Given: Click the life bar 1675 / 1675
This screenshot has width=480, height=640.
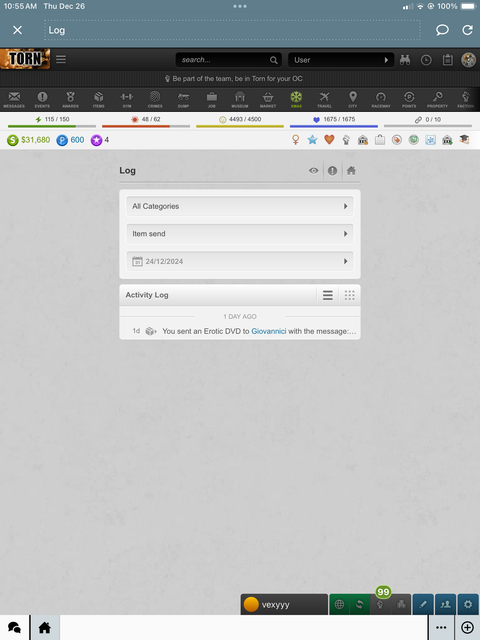Looking at the screenshot, I should 334,121.
